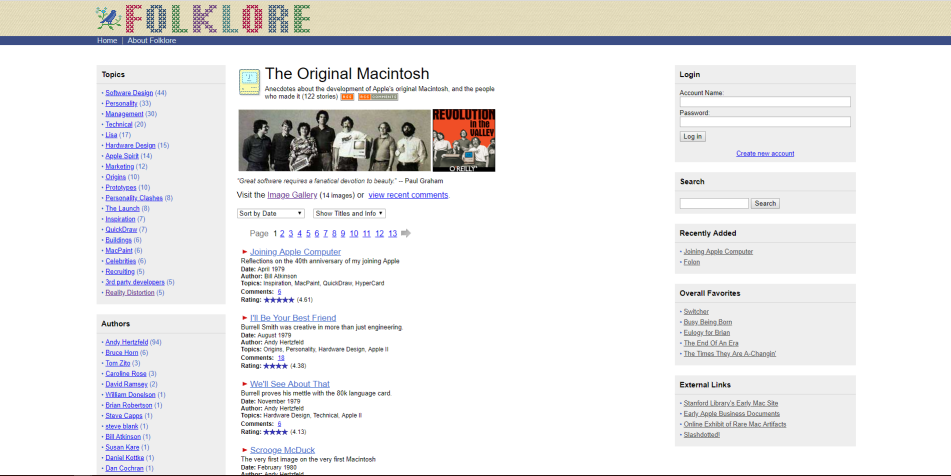Screen dimensions: 951x476
Task: Select the Management topic
Action: [124, 114]
